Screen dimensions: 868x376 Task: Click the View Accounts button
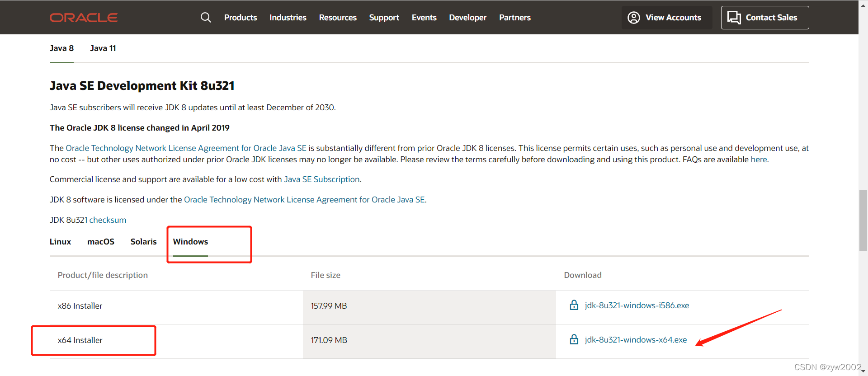(x=667, y=18)
